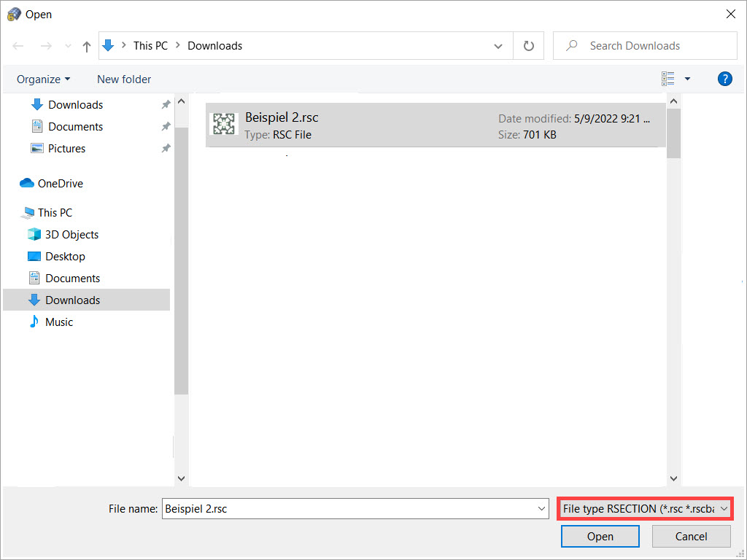
Task: Open the Organize menu
Action: coord(42,79)
